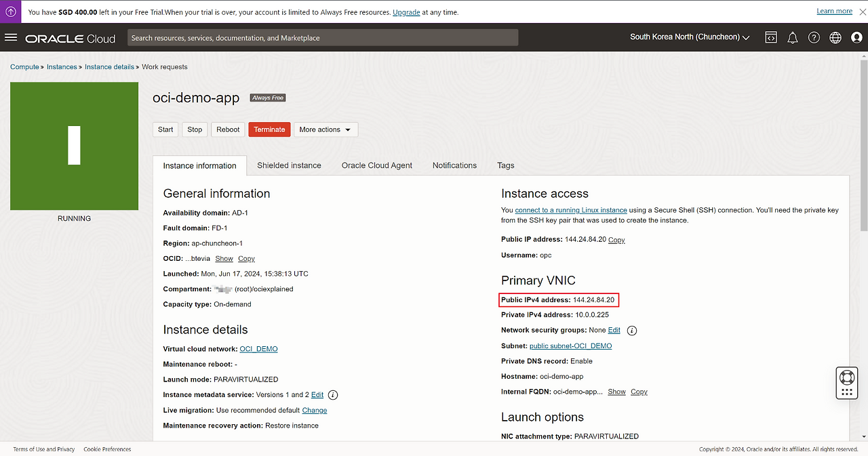This screenshot has height=456, width=868.
Task: Click the purple upgrade arrow icon
Action: pos(11,12)
